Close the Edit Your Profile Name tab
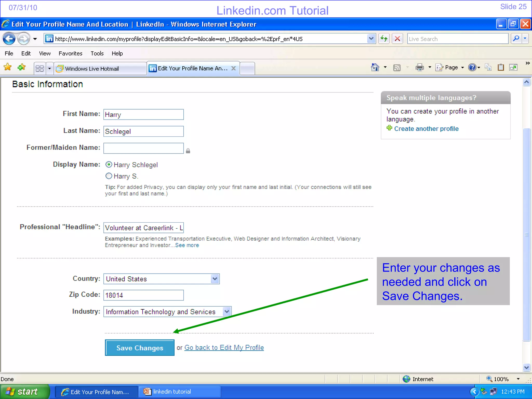 (234, 68)
